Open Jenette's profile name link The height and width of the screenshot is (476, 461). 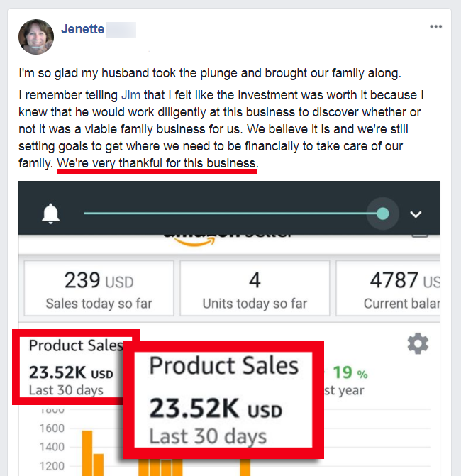pyautogui.click(x=82, y=29)
